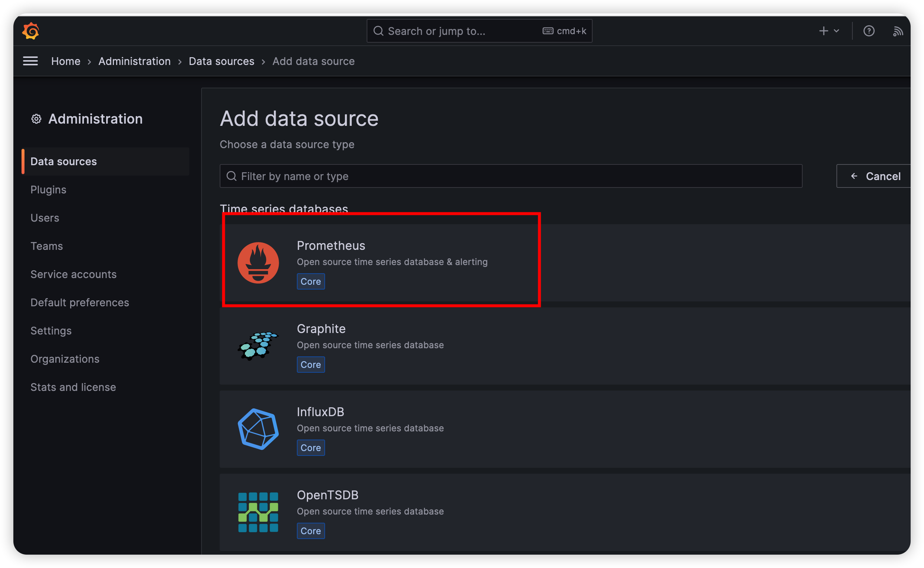Open Teams in sidebar
The height and width of the screenshot is (568, 924).
[46, 246]
